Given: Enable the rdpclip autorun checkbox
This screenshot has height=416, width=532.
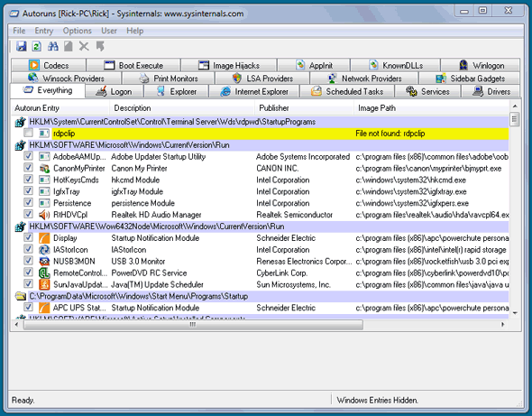Looking at the screenshot, I should tap(28, 133).
